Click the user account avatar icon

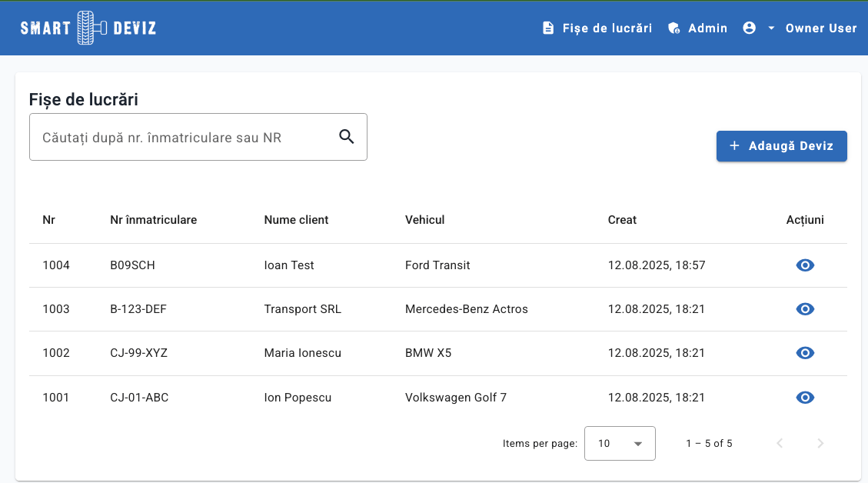[750, 28]
